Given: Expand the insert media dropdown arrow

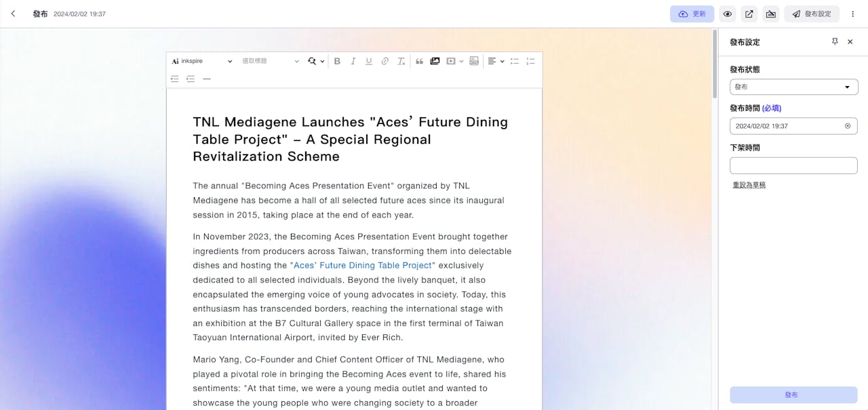Looking at the screenshot, I should pyautogui.click(x=461, y=61).
